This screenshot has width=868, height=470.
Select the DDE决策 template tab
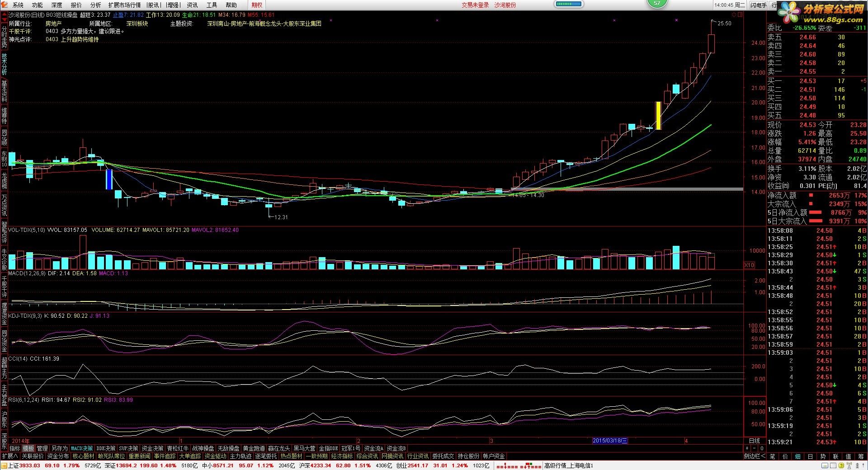tap(106, 448)
